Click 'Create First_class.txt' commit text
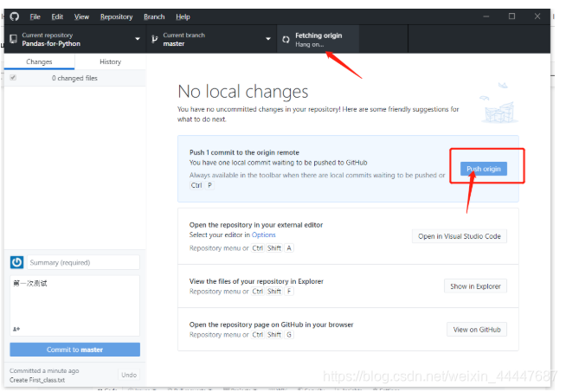This screenshot has width=566, height=392. 37,380
